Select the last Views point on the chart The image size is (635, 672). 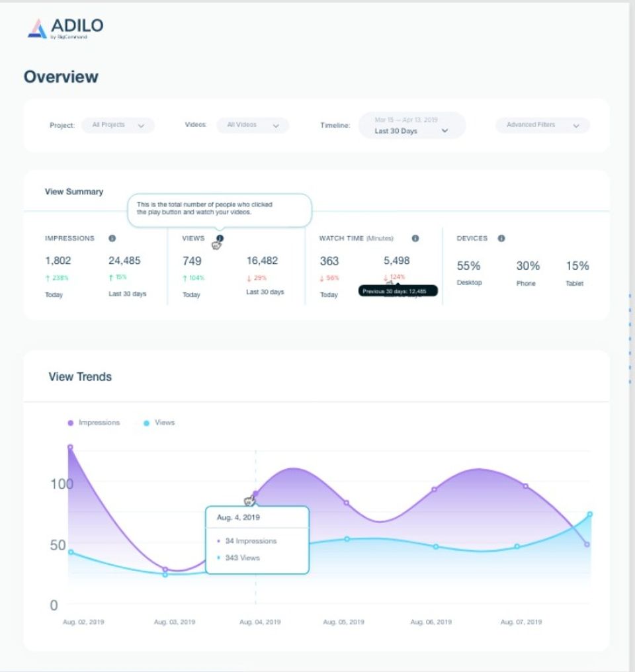coord(590,514)
